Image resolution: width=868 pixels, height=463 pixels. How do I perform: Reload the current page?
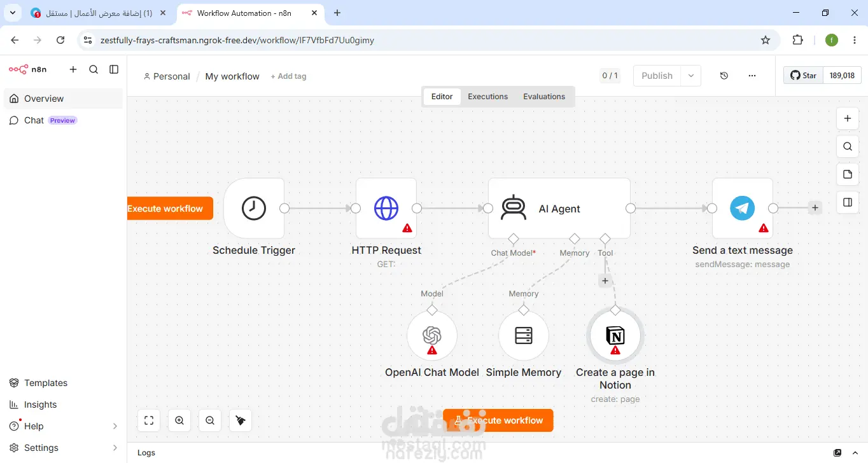click(x=60, y=40)
